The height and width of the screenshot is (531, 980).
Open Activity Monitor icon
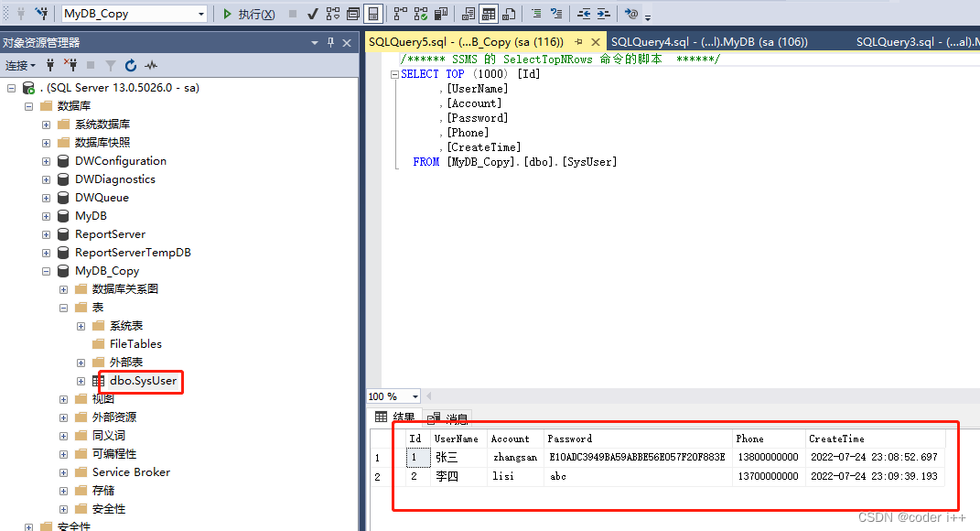coord(151,65)
